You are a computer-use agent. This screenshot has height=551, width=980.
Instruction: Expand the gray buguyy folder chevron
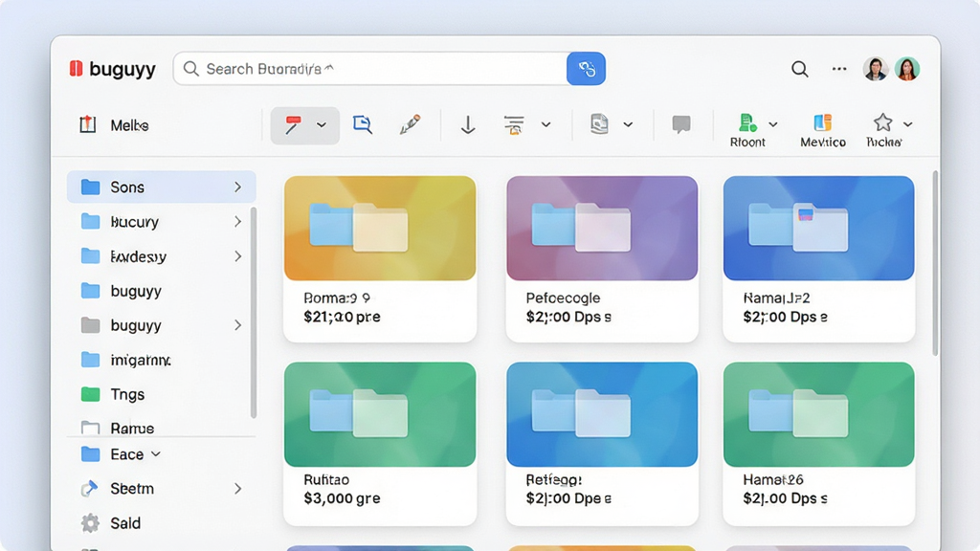click(x=237, y=325)
